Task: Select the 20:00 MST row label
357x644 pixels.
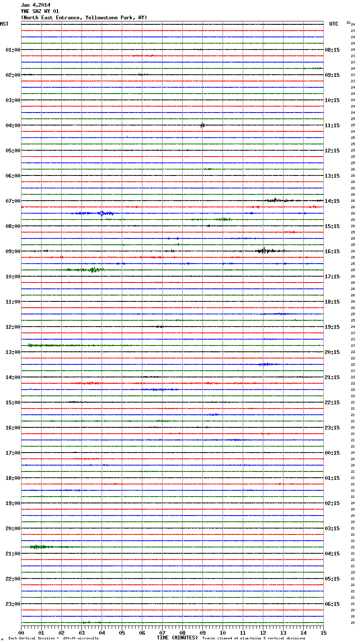Action: (13, 528)
